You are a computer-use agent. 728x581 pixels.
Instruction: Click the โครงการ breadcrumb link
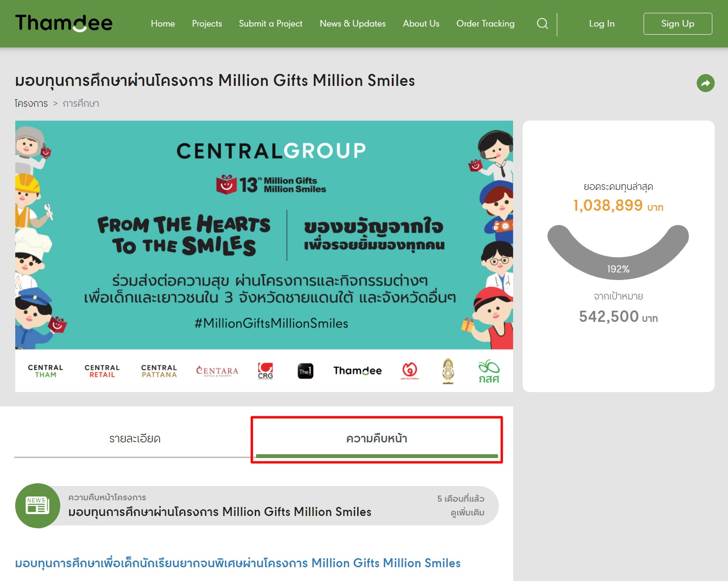[31, 103]
